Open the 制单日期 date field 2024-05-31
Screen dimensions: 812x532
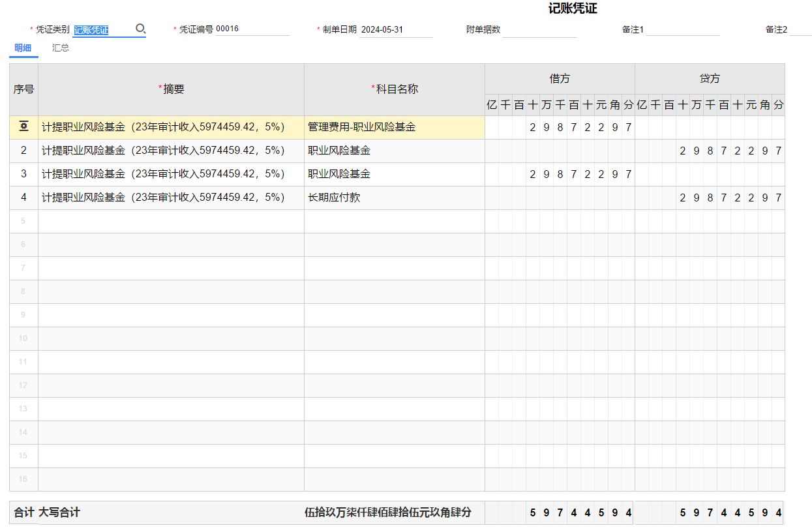tap(395, 30)
